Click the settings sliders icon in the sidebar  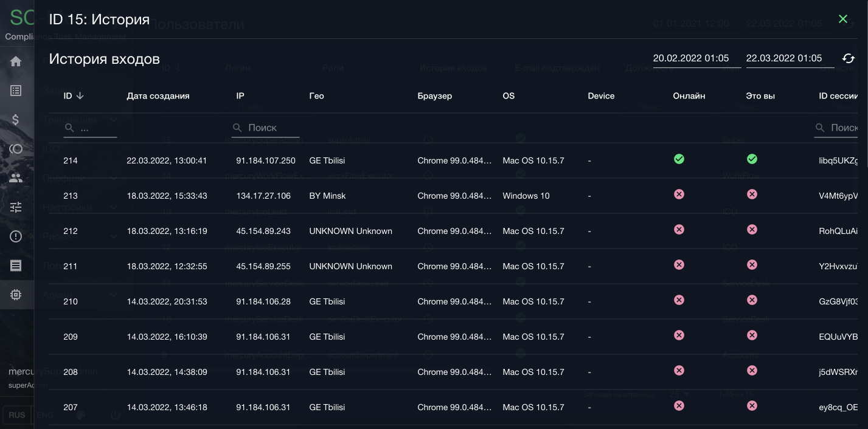(x=16, y=207)
